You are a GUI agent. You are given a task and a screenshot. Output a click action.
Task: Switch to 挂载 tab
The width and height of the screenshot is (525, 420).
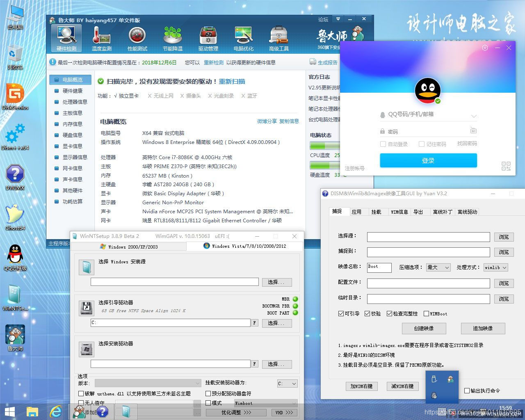tap(376, 212)
